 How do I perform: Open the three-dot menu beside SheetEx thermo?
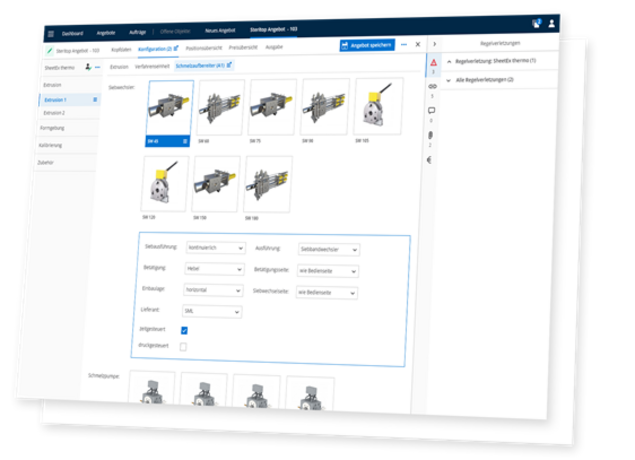(x=98, y=67)
